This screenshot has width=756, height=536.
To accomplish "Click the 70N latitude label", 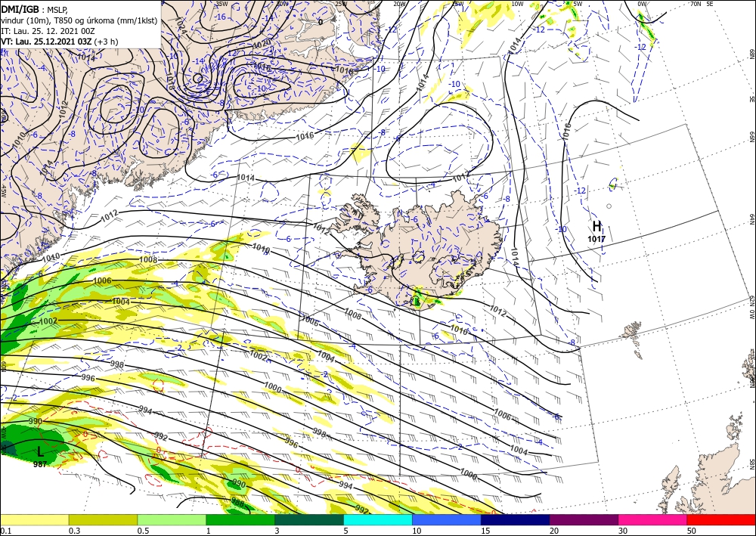I will coord(696,4).
